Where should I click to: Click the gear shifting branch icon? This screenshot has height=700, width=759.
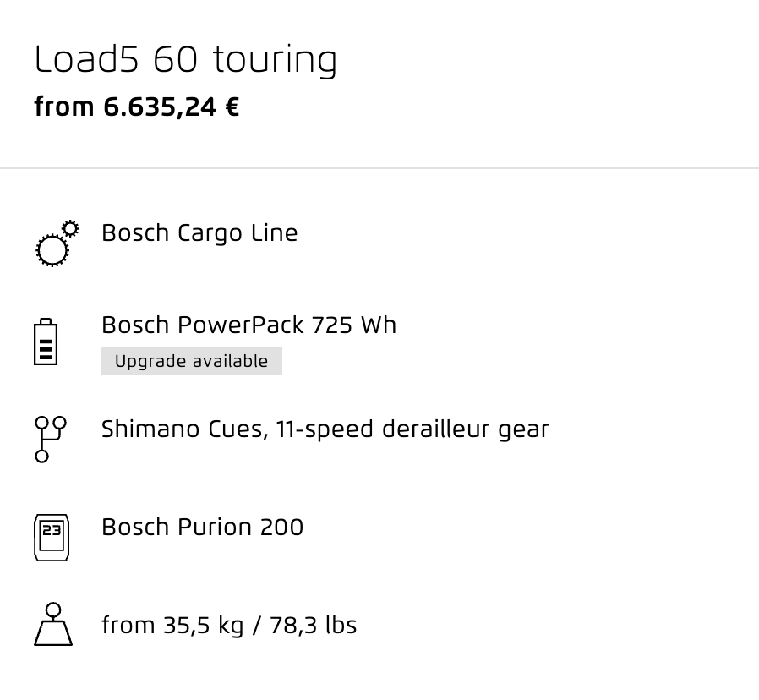[51, 439]
